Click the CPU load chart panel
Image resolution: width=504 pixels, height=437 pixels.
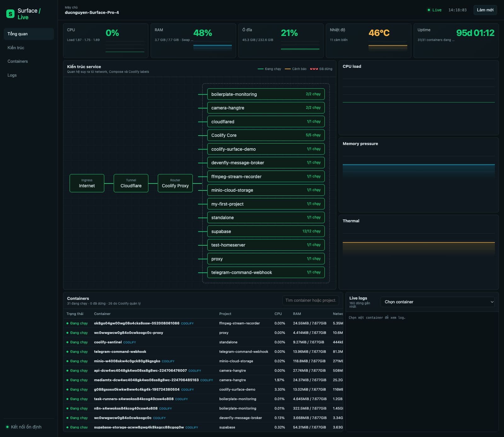pos(419,98)
